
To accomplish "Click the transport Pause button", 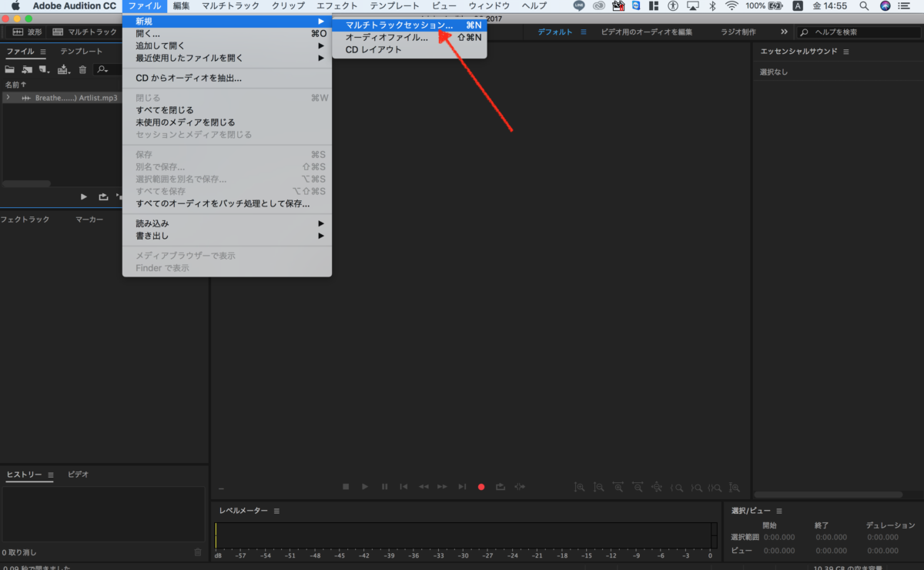I will pos(384,487).
